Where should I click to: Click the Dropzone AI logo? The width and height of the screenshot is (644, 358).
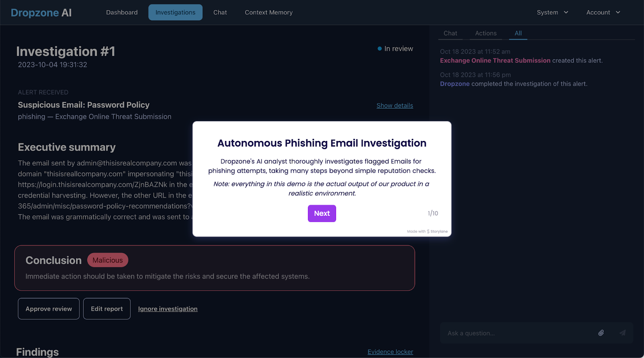click(x=41, y=12)
